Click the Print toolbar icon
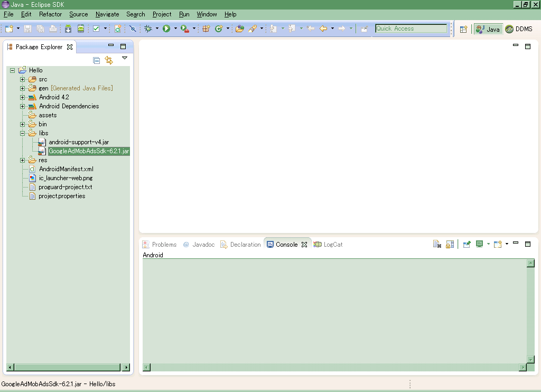 click(53, 29)
